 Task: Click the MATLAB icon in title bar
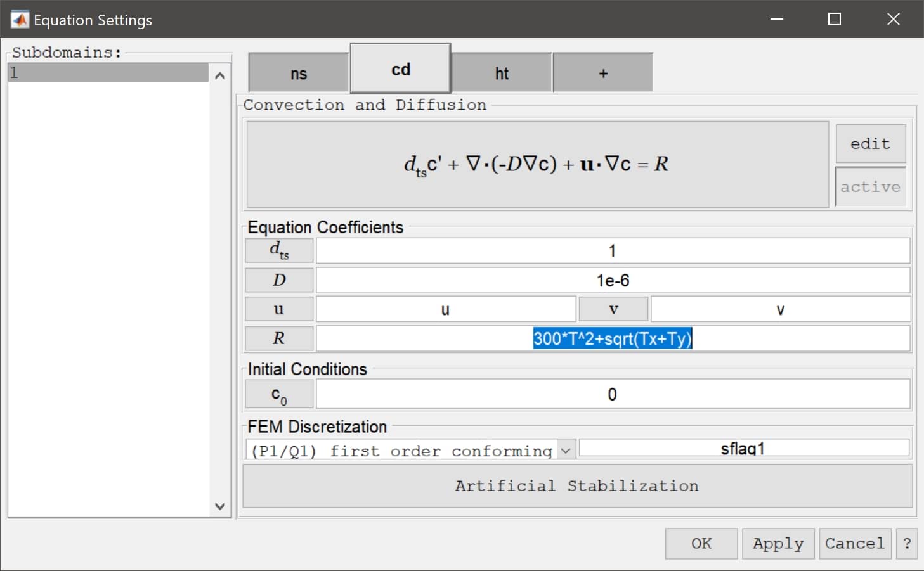(x=20, y=20)
